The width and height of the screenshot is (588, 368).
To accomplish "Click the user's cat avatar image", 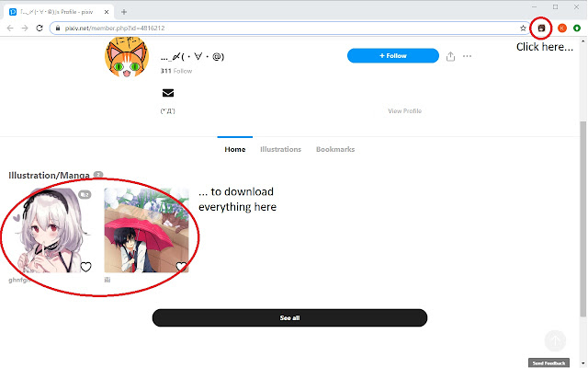I will 127,57.
